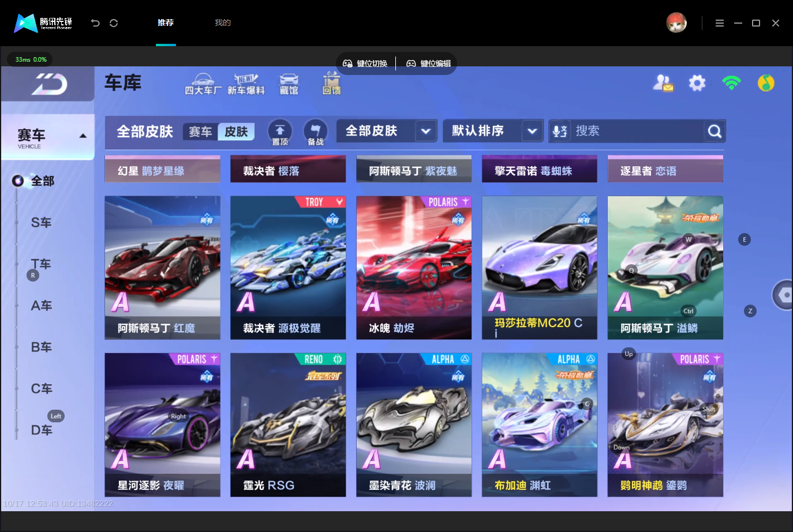The width and height of the screenshot is (793, 532).
Task: Open the hamburger menu in title bar
Action: click(x=719, y=23)
